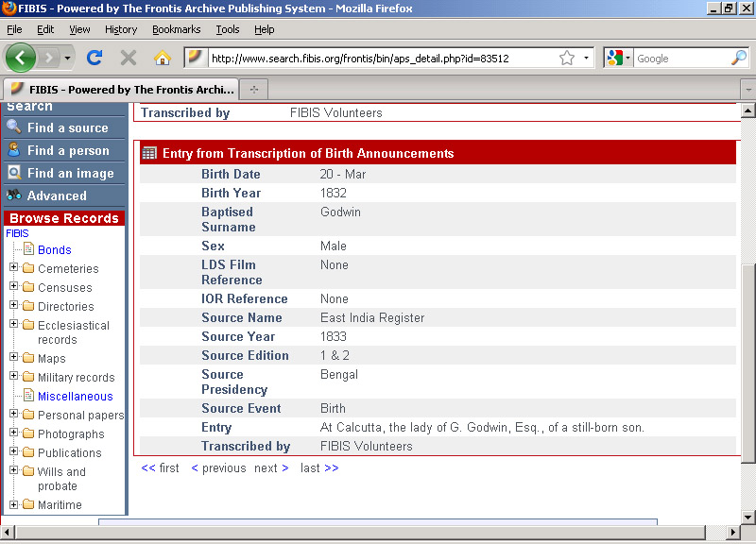Open the Home page icon
The height and width of the screenshot is (544, 756).
coord(162,58)
